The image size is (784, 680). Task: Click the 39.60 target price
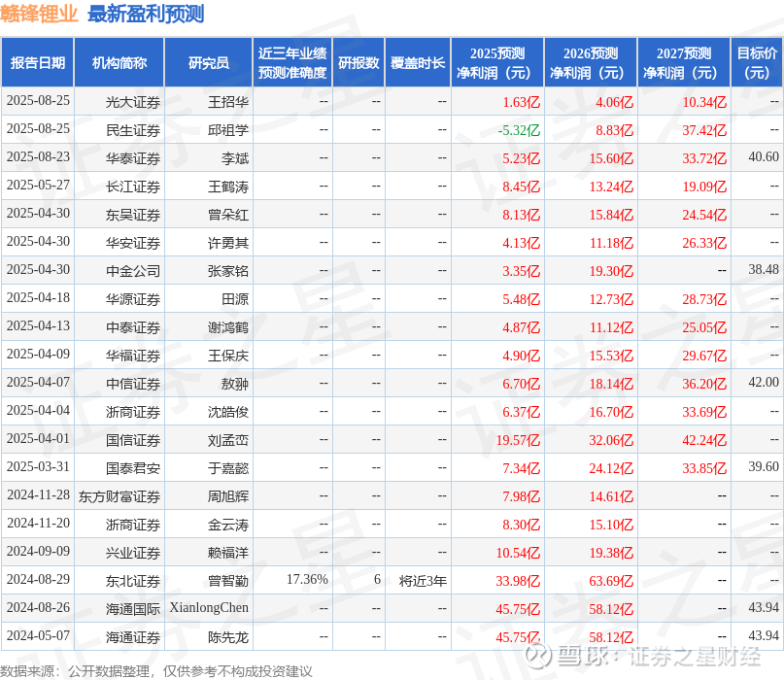pyautogui.click(x=764, y=466)
